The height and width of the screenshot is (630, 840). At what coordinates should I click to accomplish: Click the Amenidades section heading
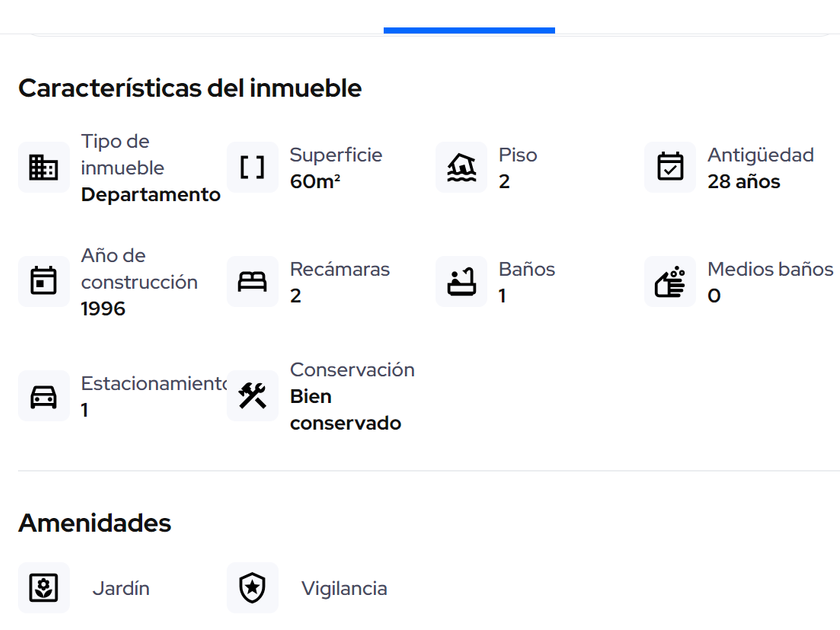(x=95, y=523)
